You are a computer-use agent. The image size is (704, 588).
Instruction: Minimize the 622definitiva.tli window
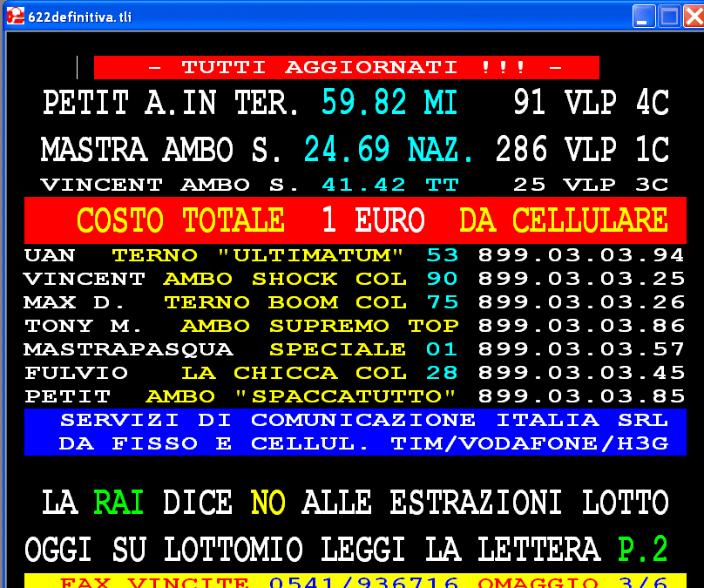pyautogui.click(x=644, y=17)
